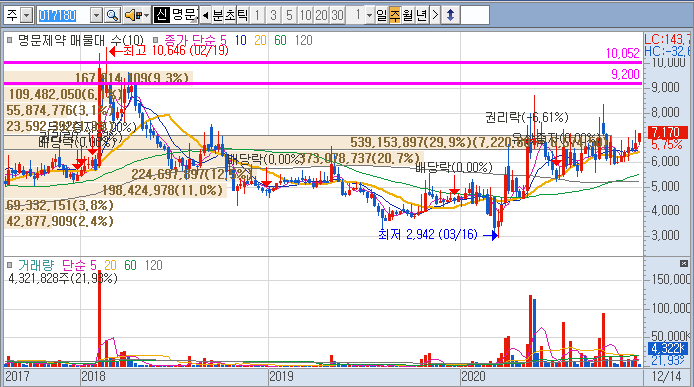Click the 373,078,737(20.7%) volume profile label
Image resolution: width=694 pixels, height=387 pixels.
tap(359, 158)
